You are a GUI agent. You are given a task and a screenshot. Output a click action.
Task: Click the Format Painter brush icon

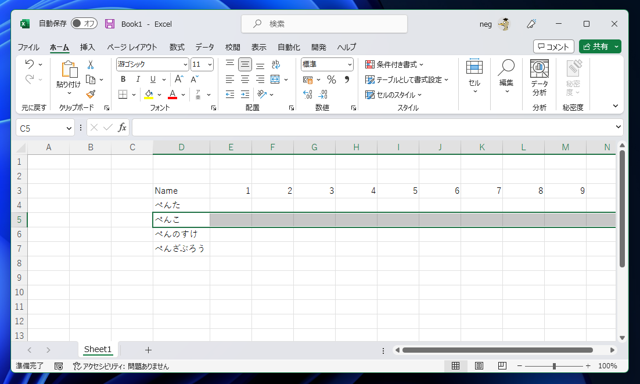pos(91,95)
